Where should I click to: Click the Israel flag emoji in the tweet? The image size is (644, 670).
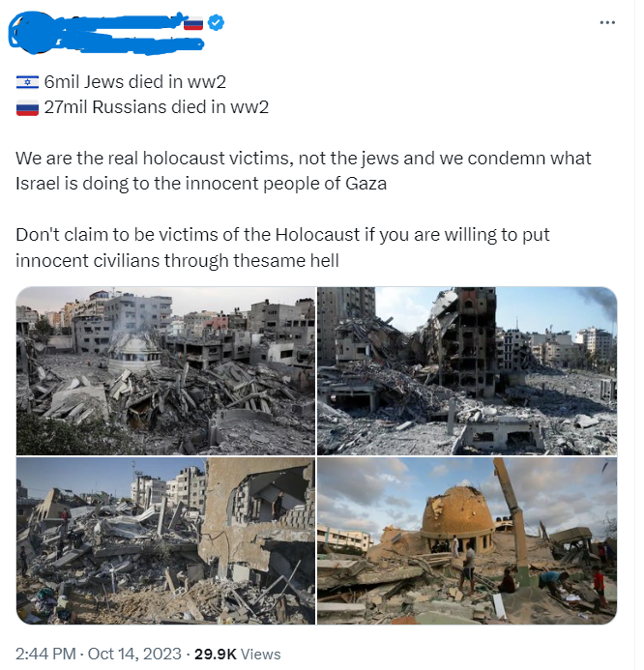coord(28,82)
